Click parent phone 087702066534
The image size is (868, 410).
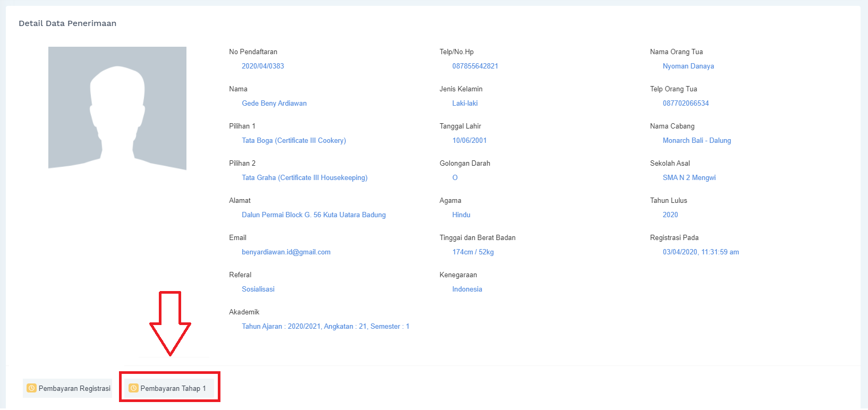(x=685, y=104)
